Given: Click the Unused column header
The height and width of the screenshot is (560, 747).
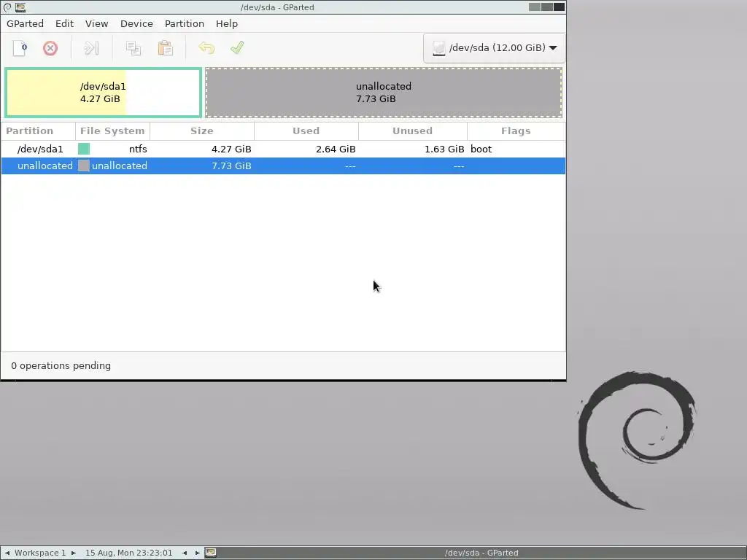Looking at the screenshot, I should (x=413, y=131).
